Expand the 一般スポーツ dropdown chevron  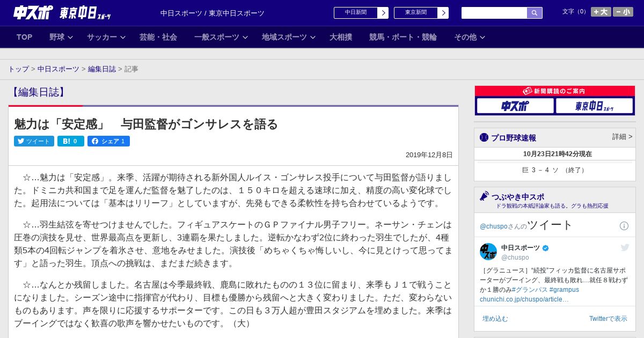(x=245, y=37)
